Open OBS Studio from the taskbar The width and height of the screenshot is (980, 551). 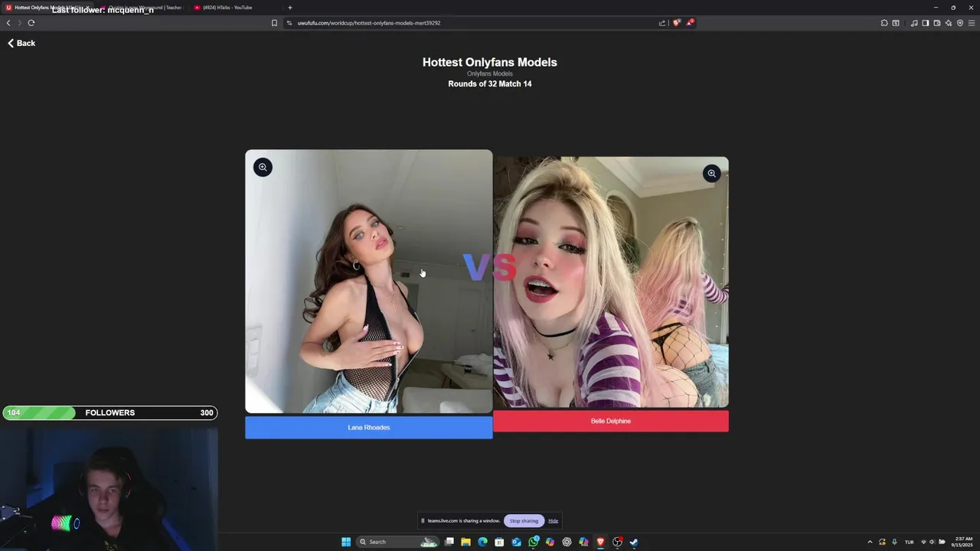click(617, 542)
